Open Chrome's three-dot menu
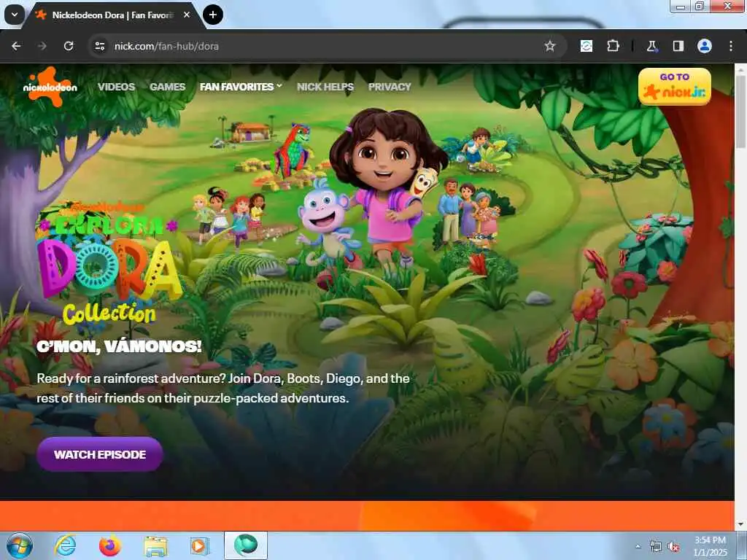This screenshot has width=747, height=560. 731,46
